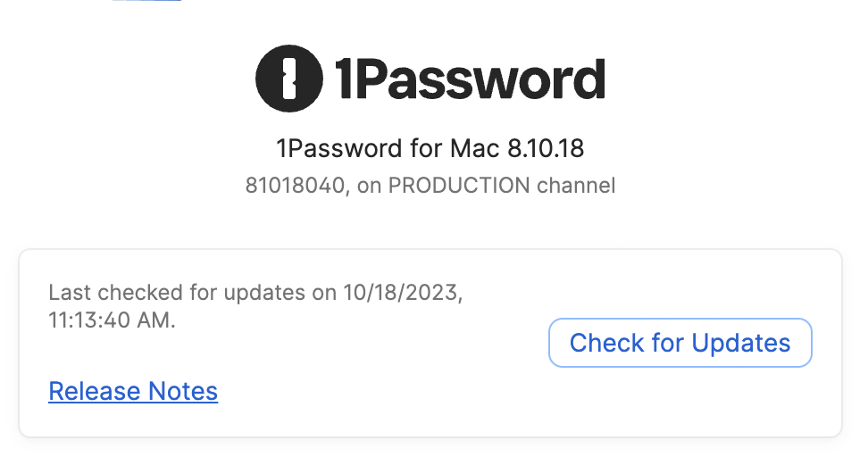Open the Release Notes link
868x457 pixels.
point(133,391)
